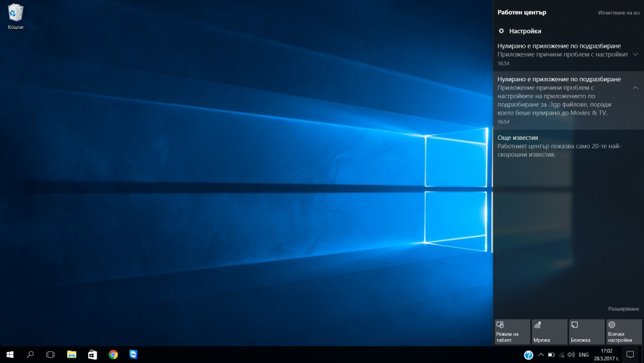Viewport: 644px width, 363px height.
Task: Open Всички настройки all settings tile
Action: click(624, 332)
